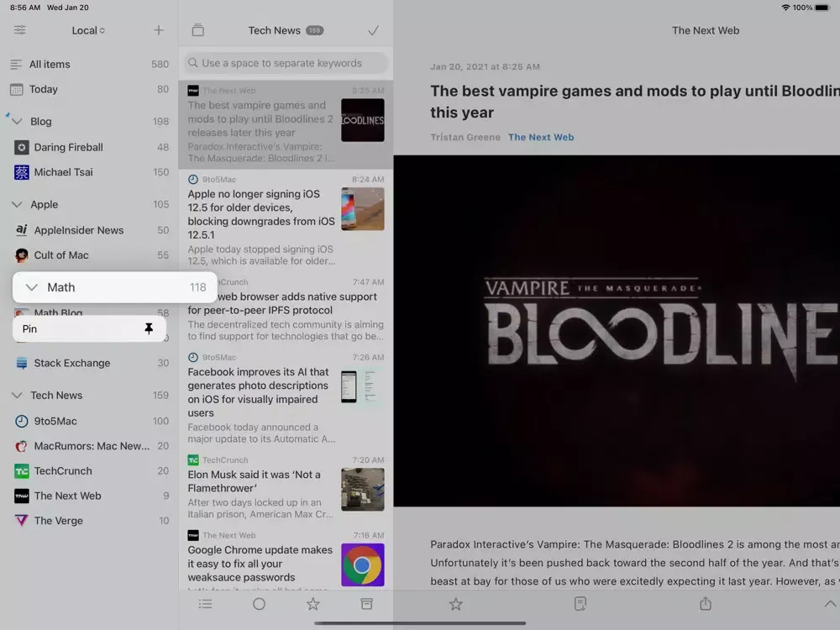Add a new feed with plus icon
This screenshot has height=630, width=840.
point(159,30)
